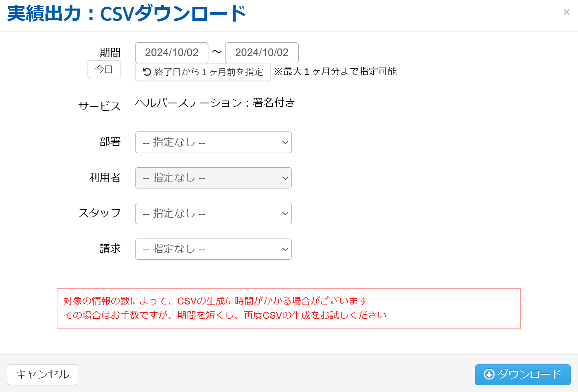Click the circular-arrow reset icon

tap(147, 72)
